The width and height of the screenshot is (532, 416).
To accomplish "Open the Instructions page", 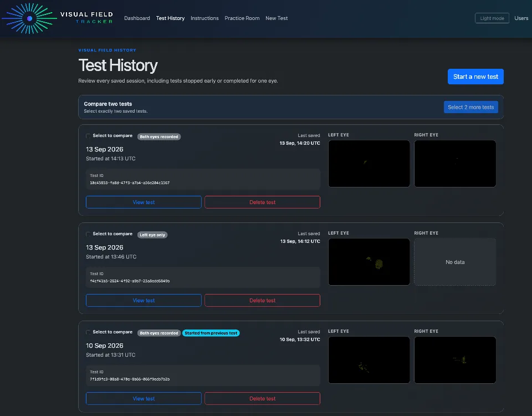I will click(204, 18).
